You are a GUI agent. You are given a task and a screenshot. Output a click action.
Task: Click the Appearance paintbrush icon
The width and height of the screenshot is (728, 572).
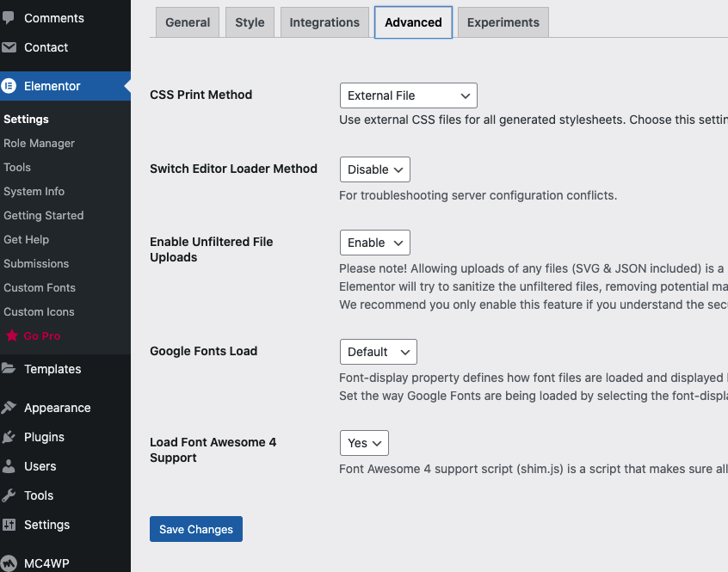click(9, 408)
